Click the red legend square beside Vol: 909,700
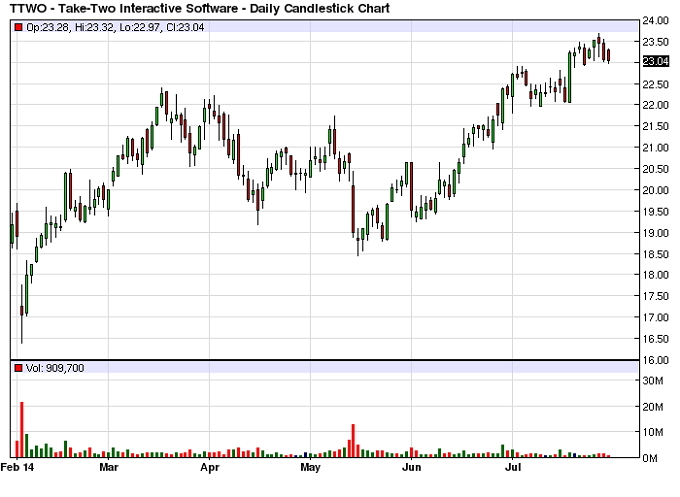The height and width of the screenshot is (497, 680). point(18,368)
